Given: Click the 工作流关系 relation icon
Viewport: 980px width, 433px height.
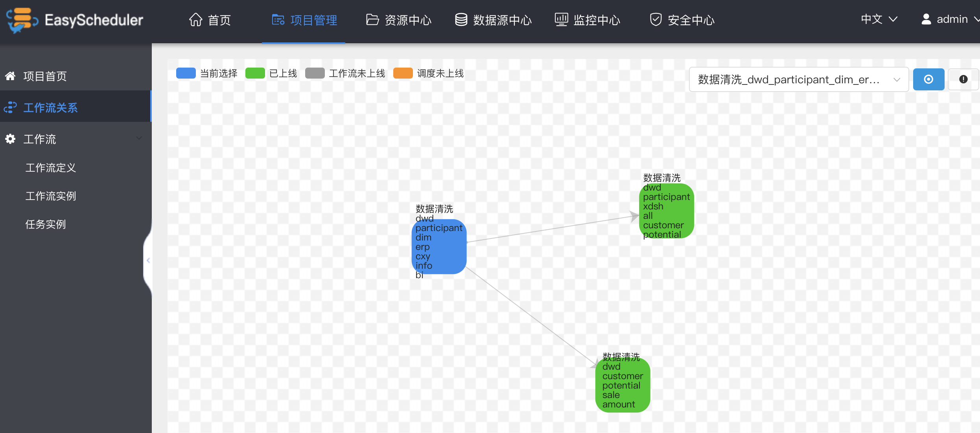Looking at the screenshot, I should point(10,107).
